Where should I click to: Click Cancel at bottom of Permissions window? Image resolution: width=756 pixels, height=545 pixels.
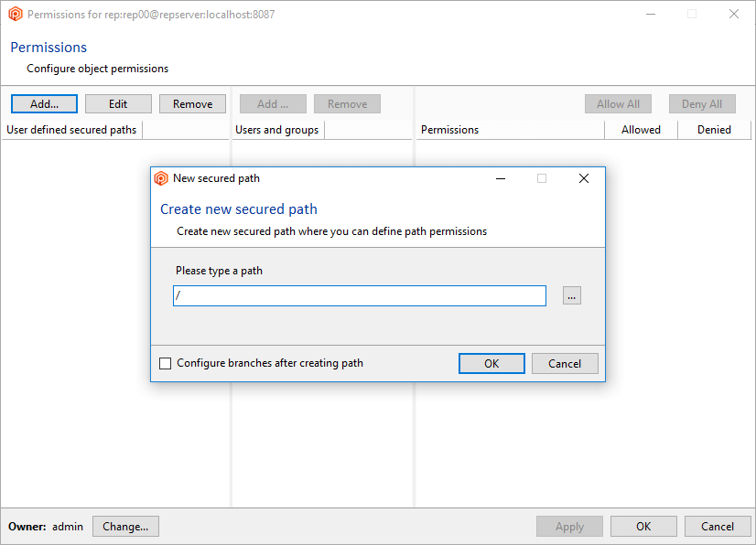[718, 526]
